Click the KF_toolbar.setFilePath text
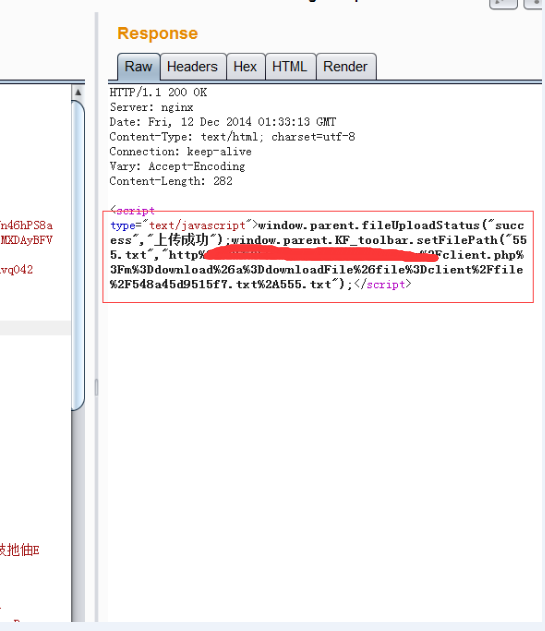The image size is (545, 631). pos(417,240)
